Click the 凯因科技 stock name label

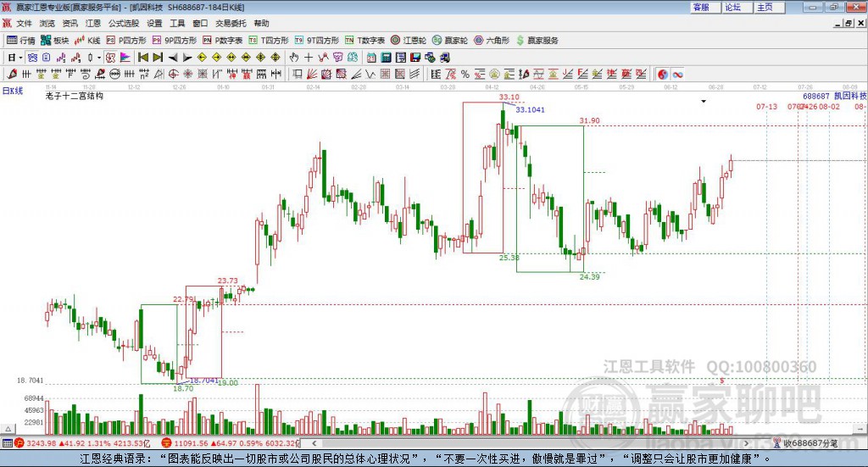[850, 97]
